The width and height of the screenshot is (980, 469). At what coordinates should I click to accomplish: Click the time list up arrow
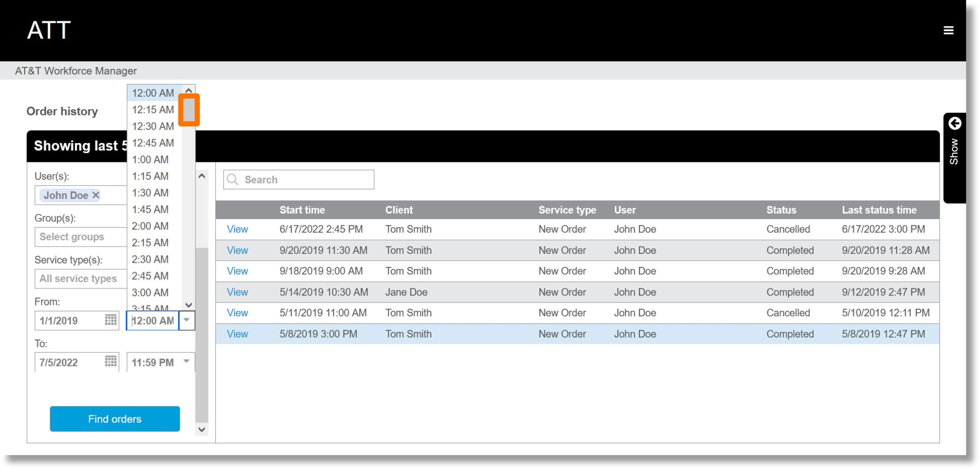[x=188, y=90]
